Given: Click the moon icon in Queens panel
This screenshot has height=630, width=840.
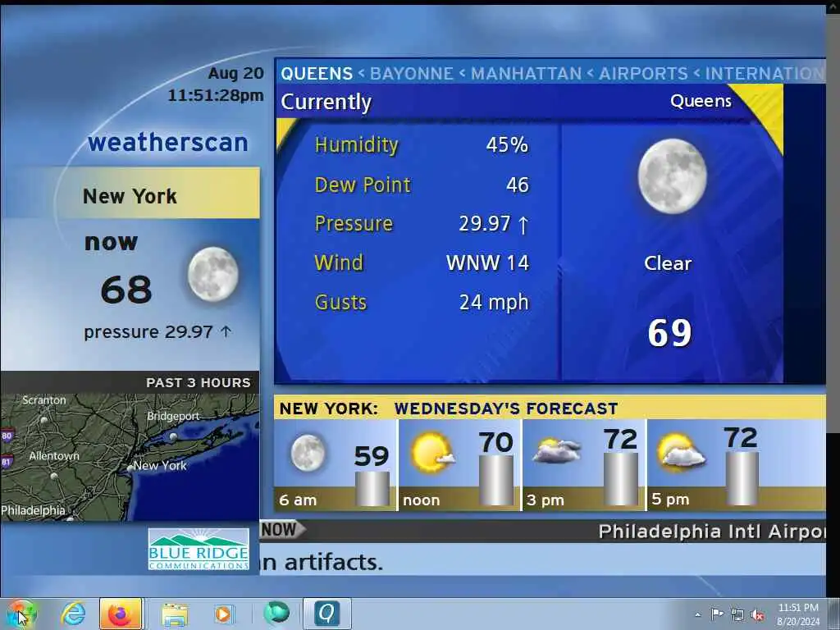Looking at the screenshot, I should [673, 176].
